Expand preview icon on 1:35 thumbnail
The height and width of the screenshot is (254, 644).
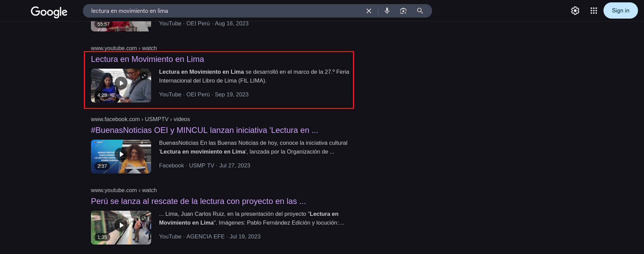click(x=144, y=218)
